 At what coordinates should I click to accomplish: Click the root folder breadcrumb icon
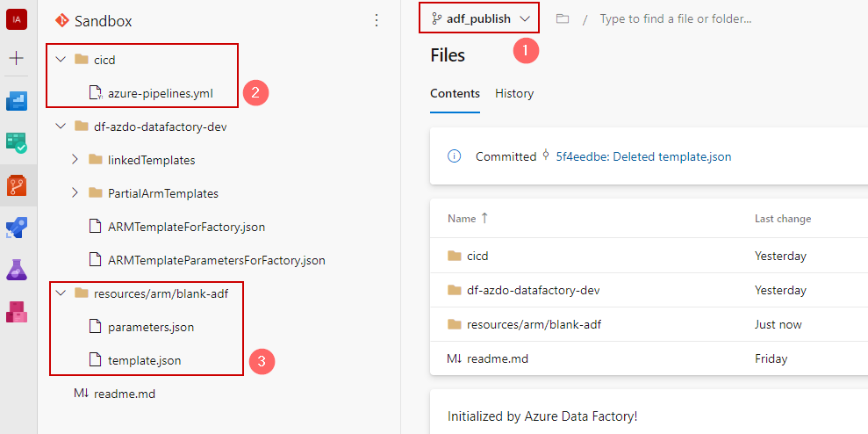click(563, 18)
